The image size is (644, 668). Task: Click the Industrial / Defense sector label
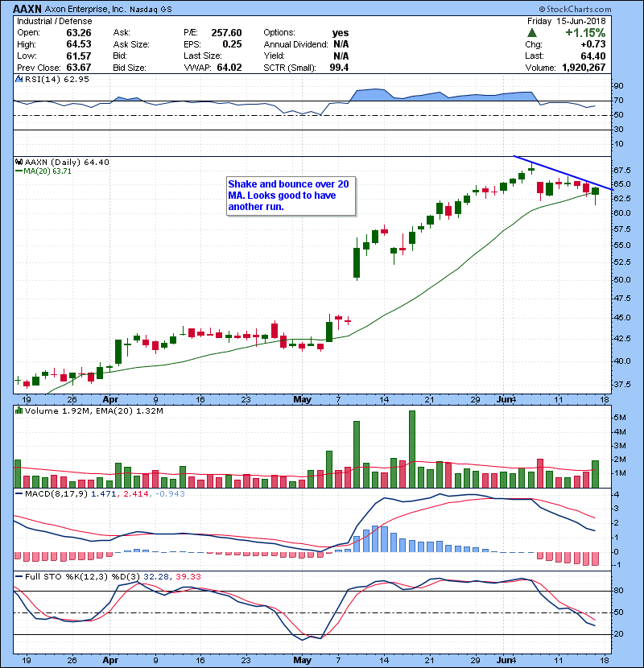tap(55, 21)
